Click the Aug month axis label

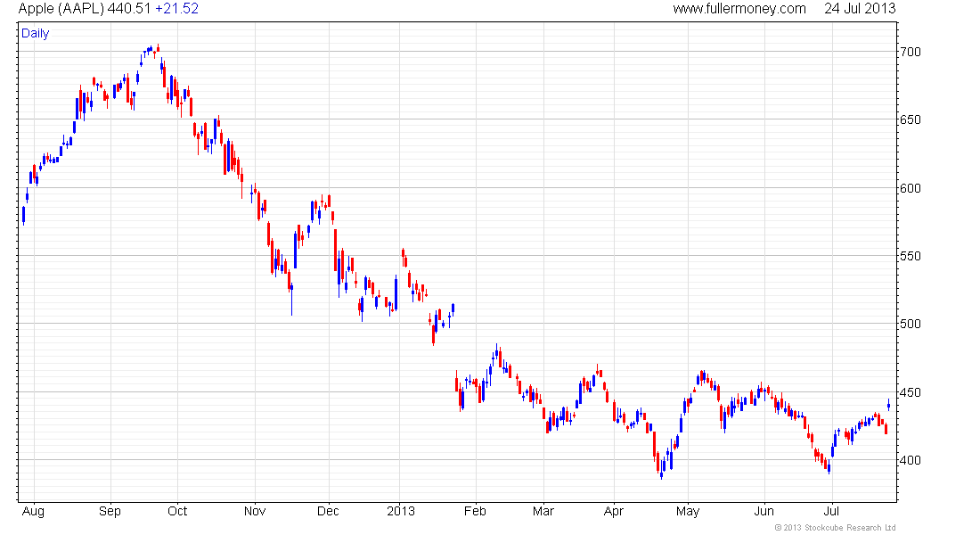coord(33,511)
